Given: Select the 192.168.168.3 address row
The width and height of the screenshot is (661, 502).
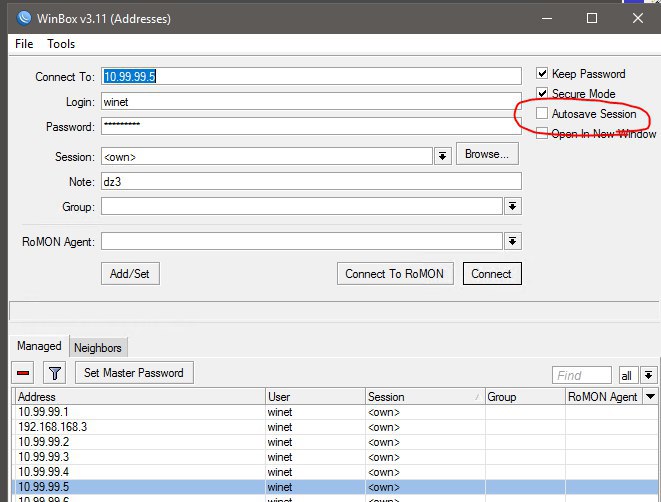Looking at the screenshot, I should 335,427.
